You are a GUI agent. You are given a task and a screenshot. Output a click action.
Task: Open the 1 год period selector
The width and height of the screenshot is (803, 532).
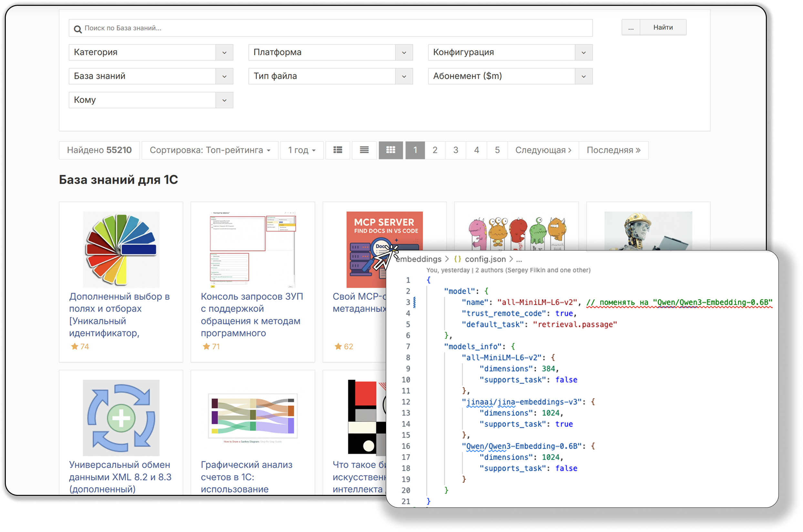(302, 150)
